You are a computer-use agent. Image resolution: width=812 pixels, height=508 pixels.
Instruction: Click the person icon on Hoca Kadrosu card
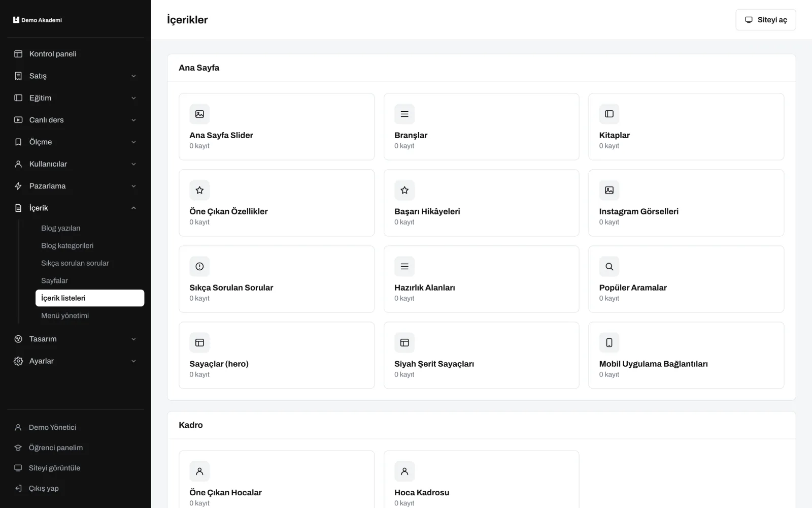pyautogui.click(x=404, y=471)
